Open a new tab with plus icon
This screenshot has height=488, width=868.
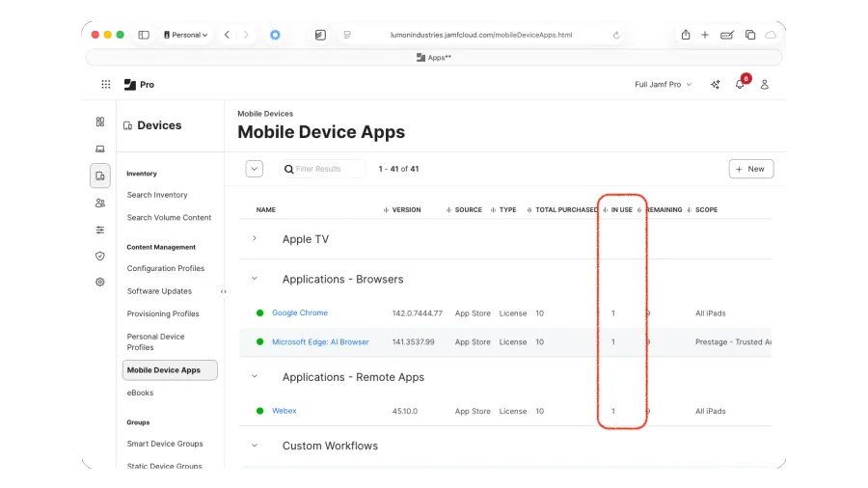pyautogui.click(x=705, y=35)
